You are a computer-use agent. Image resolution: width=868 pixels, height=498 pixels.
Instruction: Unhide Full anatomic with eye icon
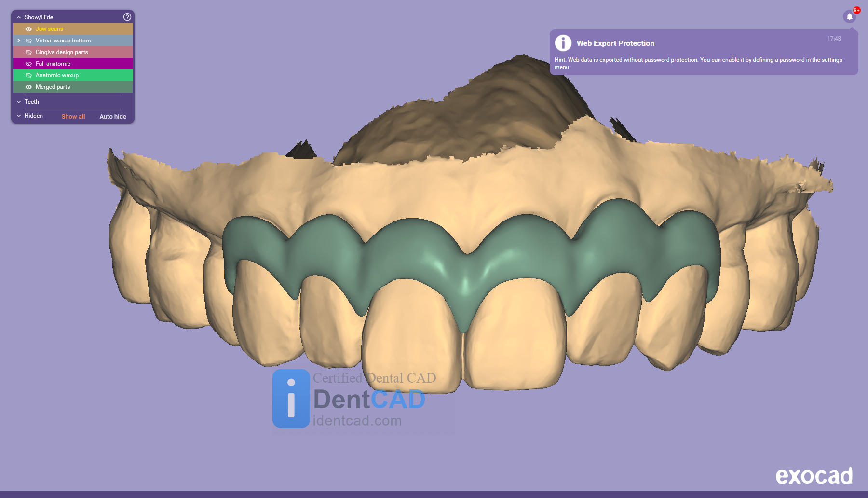(x=28, y=64)
